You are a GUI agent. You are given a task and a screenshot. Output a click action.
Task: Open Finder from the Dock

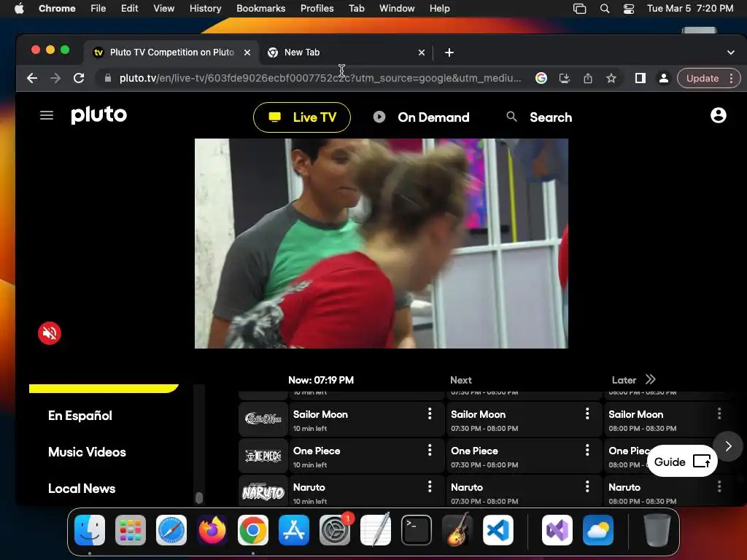(x=90, y=530)
